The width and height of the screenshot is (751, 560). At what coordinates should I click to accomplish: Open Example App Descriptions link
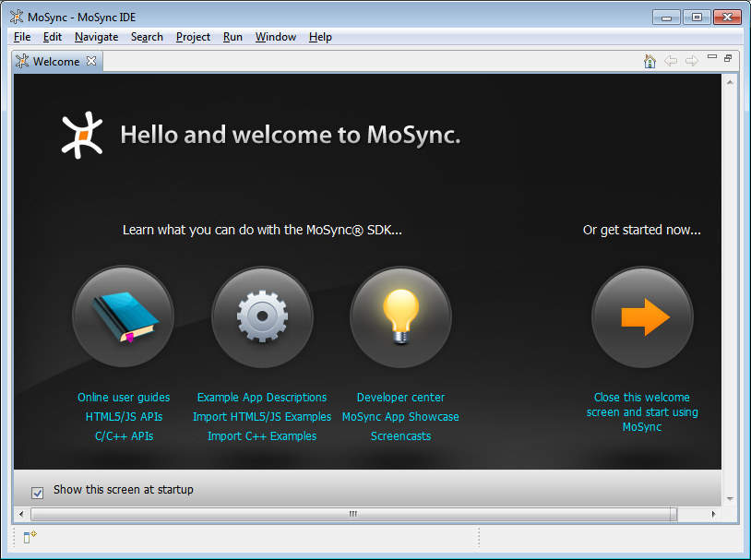[262, 397]
